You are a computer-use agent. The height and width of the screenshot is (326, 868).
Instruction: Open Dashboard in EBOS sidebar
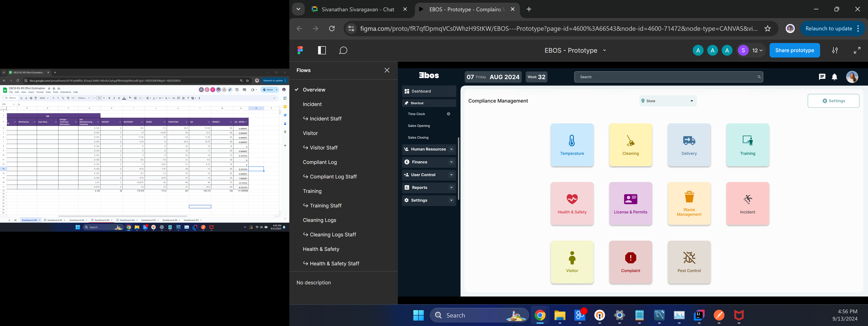429,91
